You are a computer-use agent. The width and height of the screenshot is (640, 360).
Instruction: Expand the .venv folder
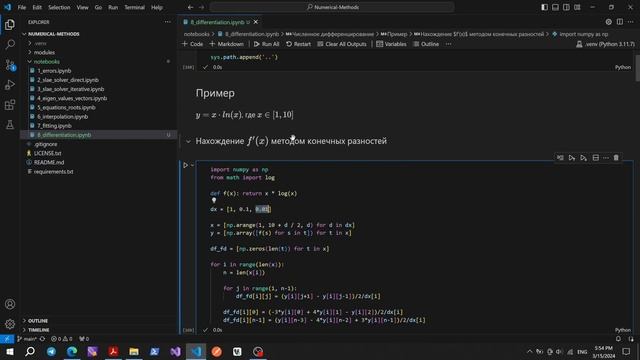click(40, 43)
